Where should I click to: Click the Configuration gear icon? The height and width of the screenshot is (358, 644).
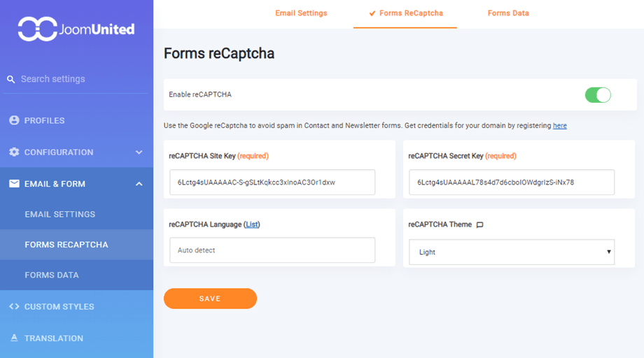[x=14, y=152]
